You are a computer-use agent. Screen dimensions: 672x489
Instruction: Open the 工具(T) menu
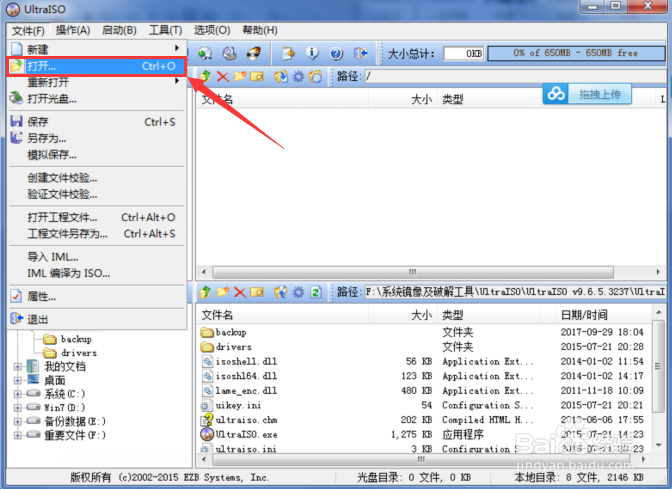pos(165,30)
